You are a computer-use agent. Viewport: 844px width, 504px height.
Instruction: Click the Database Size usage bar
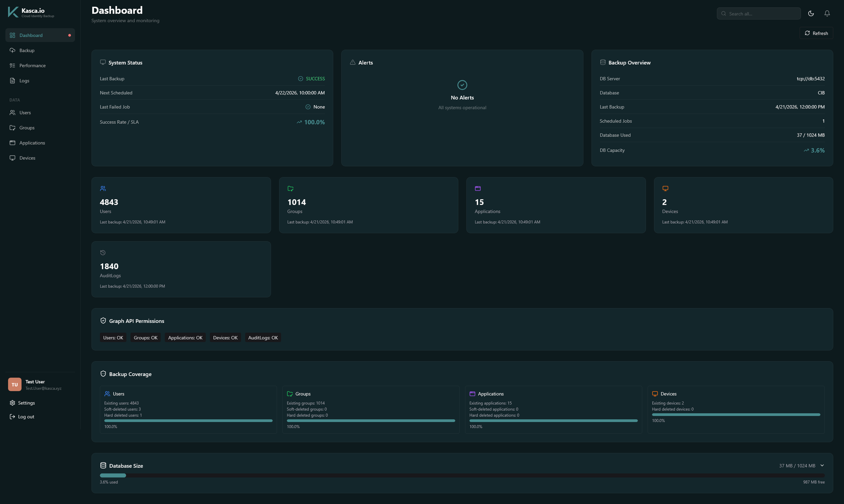(462, 475)
